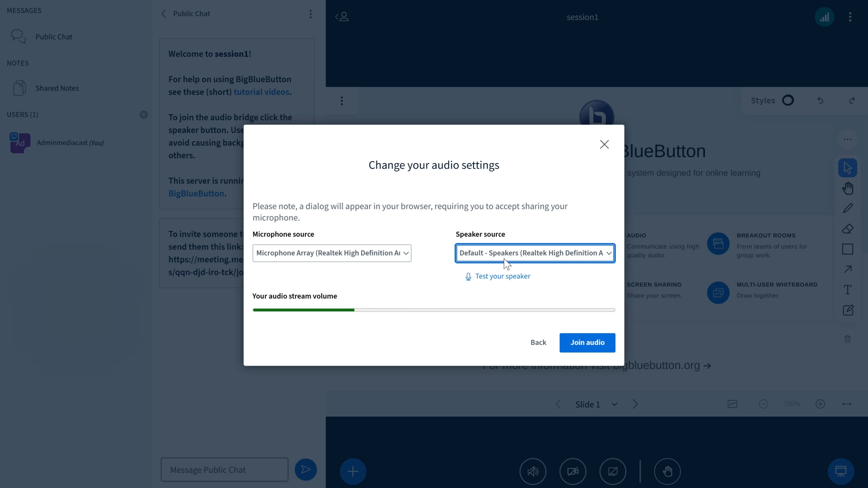Open the blue plus actions button

click(353, 471)
